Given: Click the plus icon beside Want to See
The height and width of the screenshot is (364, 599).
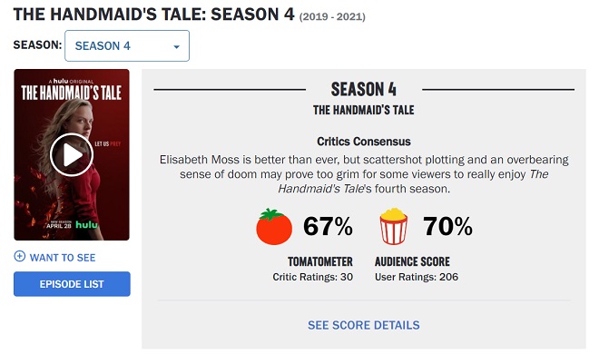Looking at the screenshot, I should tap(20, 257).
